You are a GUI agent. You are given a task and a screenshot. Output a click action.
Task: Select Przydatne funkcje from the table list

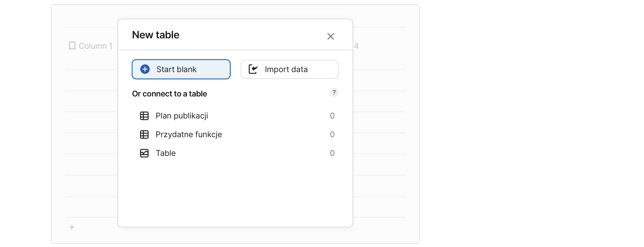click(x=189, y=135)
